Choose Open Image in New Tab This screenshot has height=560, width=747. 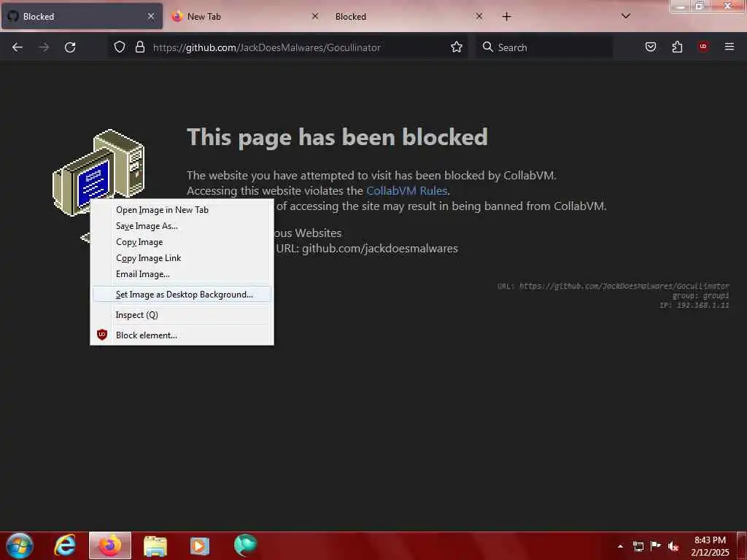tap(182, 210)
